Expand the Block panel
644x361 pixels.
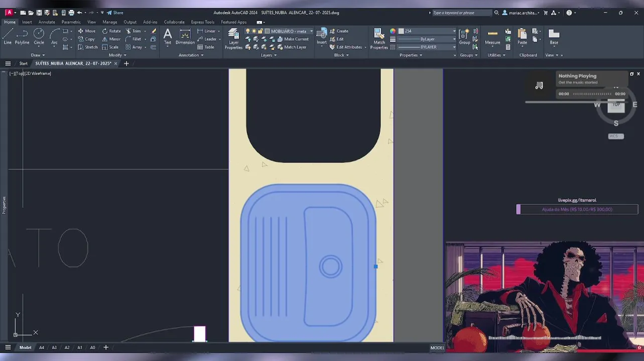[x=341, y=55]
